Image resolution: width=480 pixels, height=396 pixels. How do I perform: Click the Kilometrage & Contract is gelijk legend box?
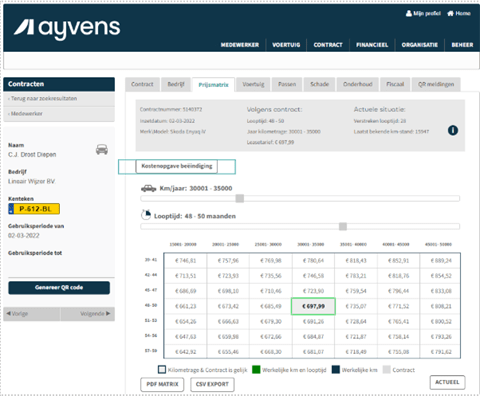(x=162, y=370)
